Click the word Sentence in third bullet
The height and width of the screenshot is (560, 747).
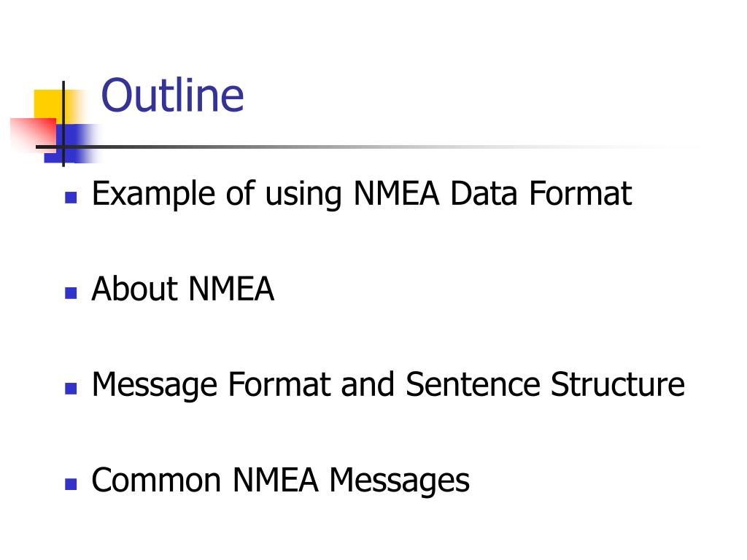pos(473,384)
